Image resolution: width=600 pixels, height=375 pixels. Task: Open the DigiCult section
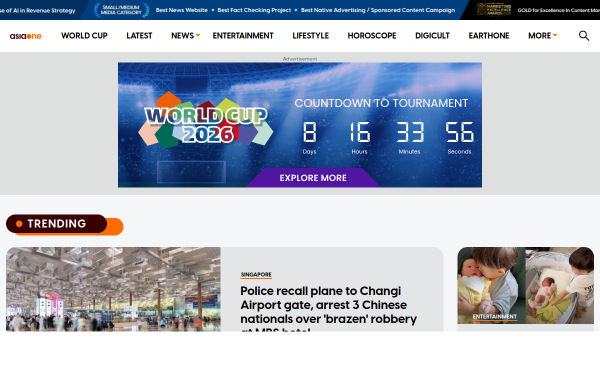(432, 36)
